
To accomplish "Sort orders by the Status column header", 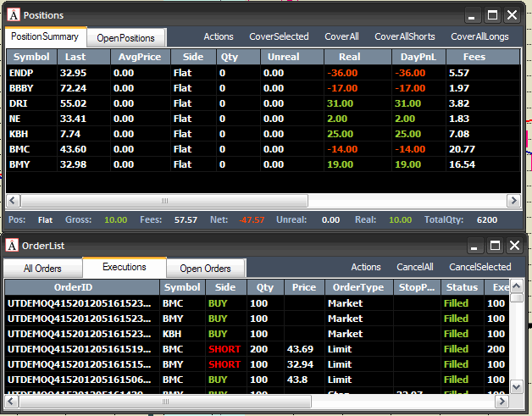I will point(462,287).
